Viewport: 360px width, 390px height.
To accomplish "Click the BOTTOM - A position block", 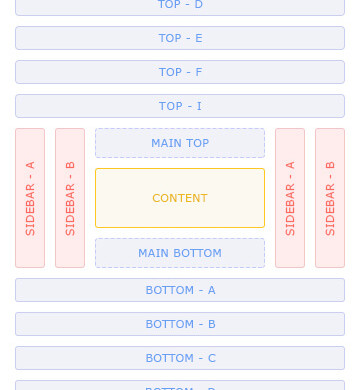I will click(x=180, y=290).
